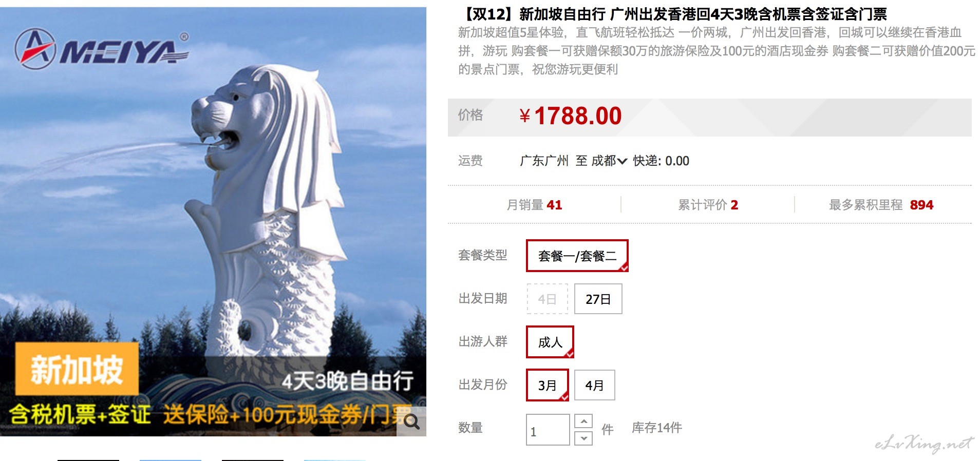The width and height of the screenshot is (980, 461).
Task: Select the 套餐一/套餐二 package option
Action: 577,256
